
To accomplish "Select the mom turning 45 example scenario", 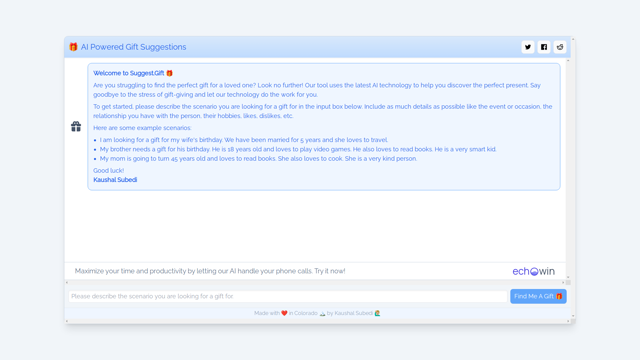I will 258,158.
